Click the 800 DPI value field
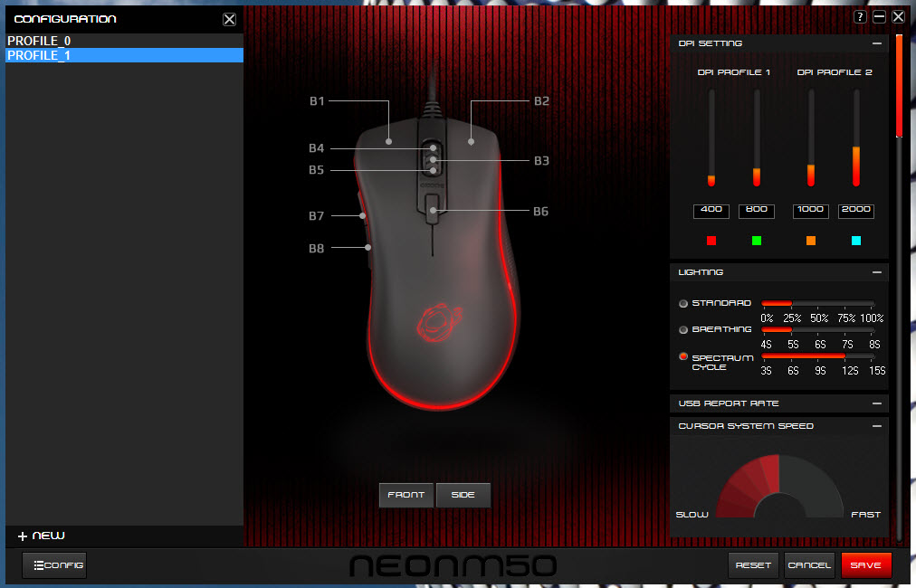This screenshot has width=916, height=588. (757, 210)
